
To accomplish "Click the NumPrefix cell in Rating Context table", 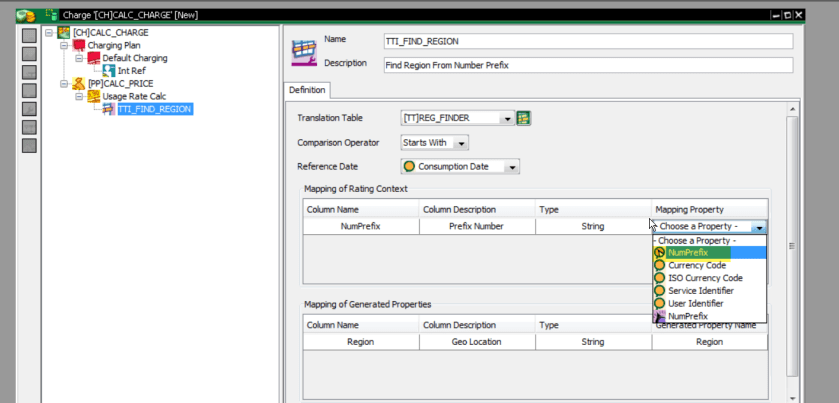I will tap(361, 226).
